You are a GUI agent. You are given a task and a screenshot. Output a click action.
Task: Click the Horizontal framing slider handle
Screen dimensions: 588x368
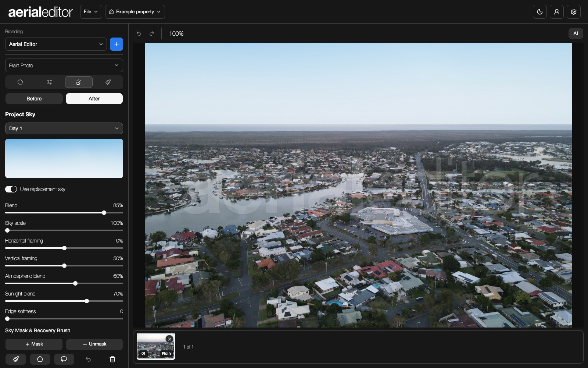(x=64, y=248)
